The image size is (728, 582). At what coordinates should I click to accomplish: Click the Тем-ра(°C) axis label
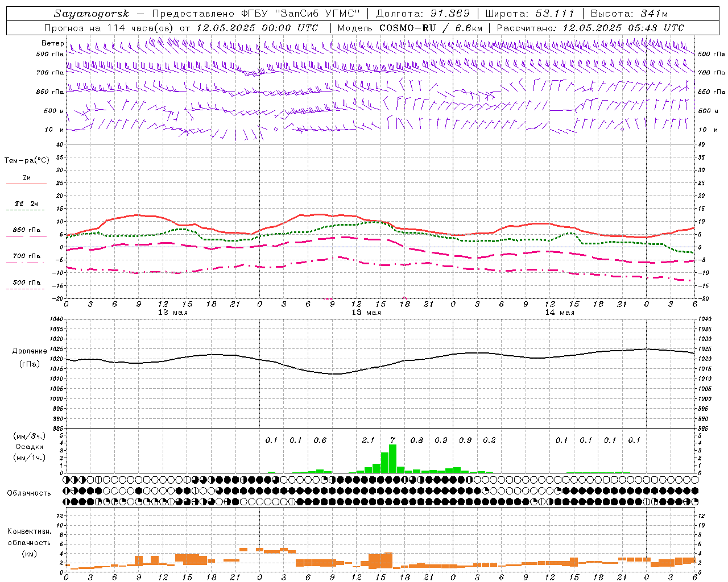click(x=27, y=161)
